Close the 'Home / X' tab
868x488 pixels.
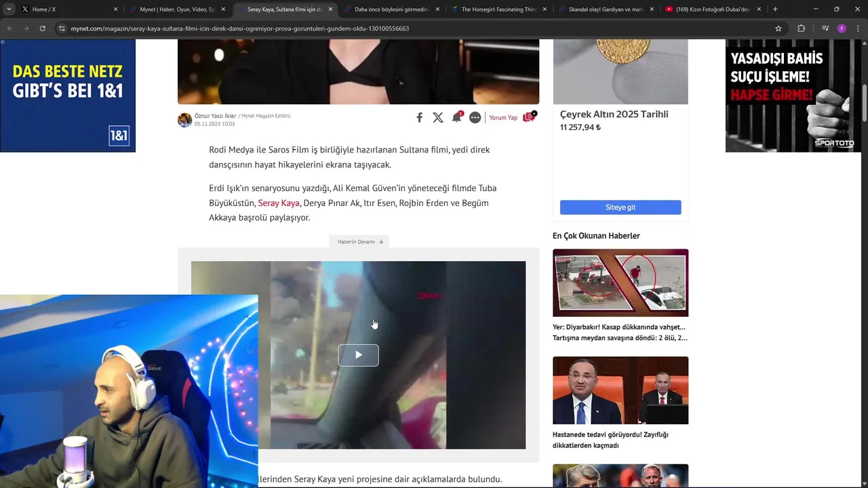115,9
